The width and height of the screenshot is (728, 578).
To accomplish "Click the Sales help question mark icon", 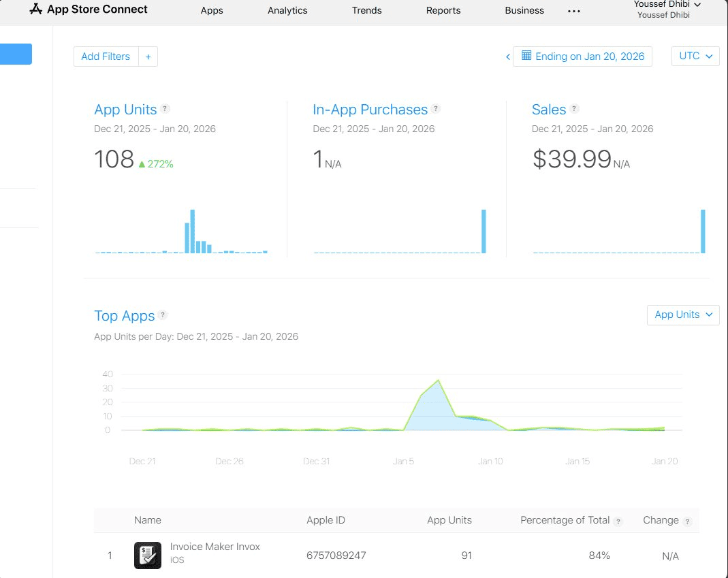I will click(575, 108).
